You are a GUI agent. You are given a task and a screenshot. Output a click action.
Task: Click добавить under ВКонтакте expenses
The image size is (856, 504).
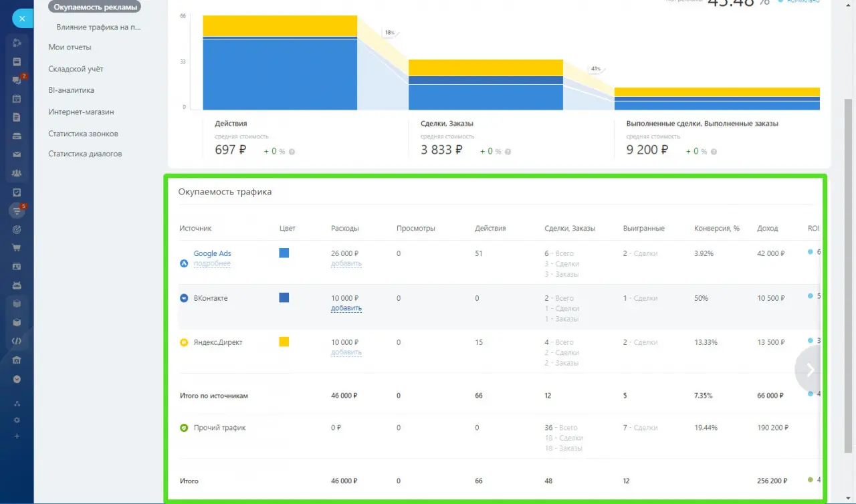346,308
